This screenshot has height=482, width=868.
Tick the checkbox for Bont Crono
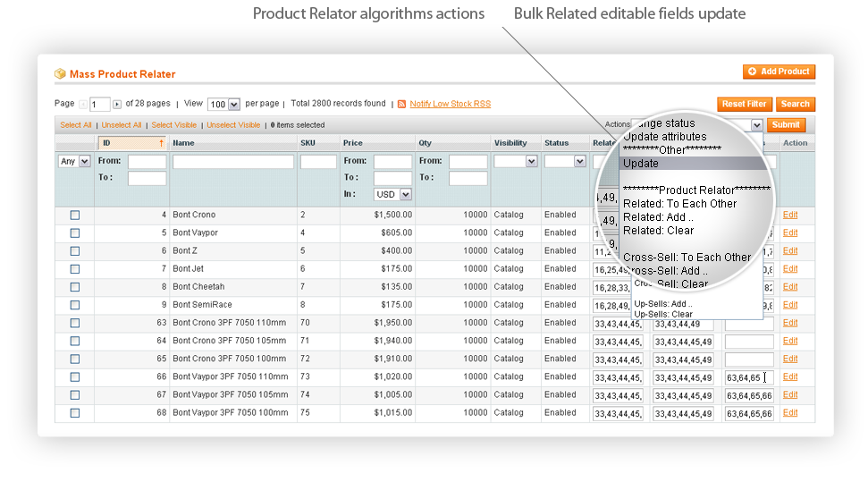click(75, 215)
